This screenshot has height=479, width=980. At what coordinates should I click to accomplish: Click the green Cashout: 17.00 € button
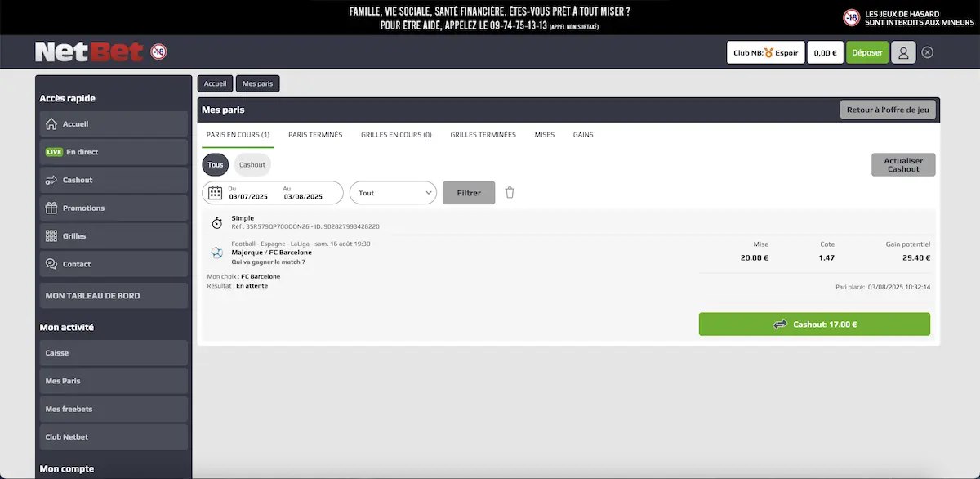[x=814, y=325]
